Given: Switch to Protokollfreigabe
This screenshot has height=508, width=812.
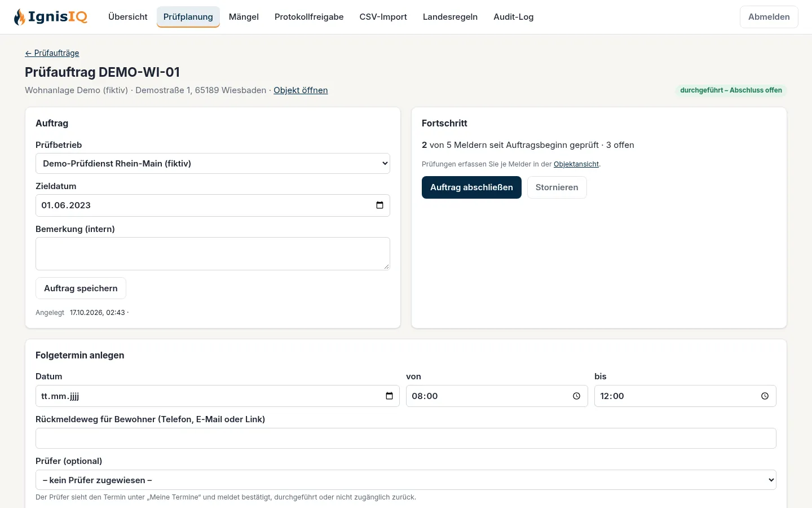Looking at the screenshot, I should [309, 17].
